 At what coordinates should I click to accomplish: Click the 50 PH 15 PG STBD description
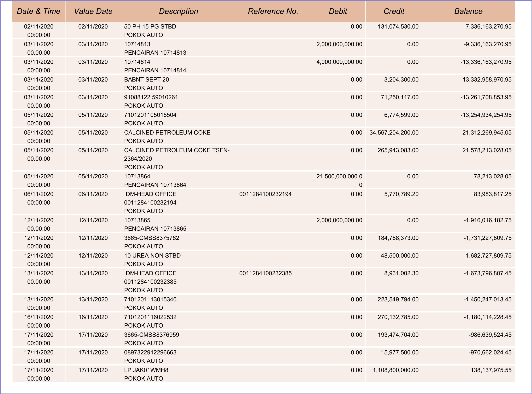point(150,26)
